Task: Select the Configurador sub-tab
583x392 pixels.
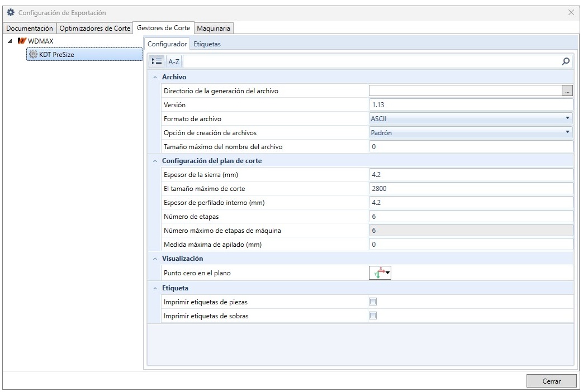Action: point(167,44)
